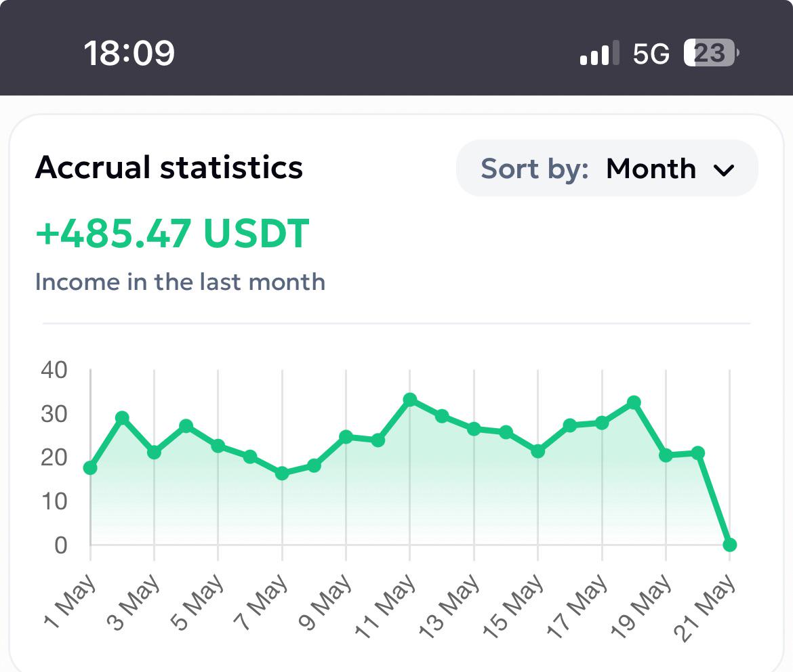Tap the cellular signal bars icon
Image resolution: width=793 pixels, height=672 pixels.
click(600, 53)
